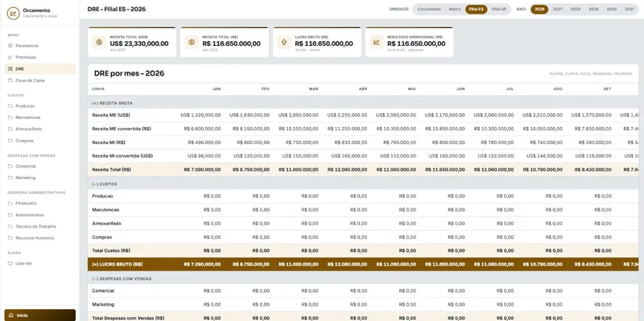
Task: Click the LUCRO BRUTO (R$) row label
Action: (118, 265)
